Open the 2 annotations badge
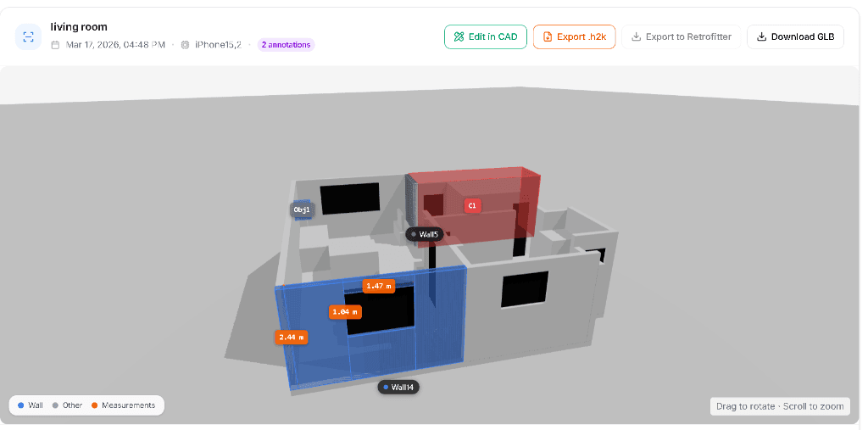This screenshot has width=868, height=430. tap(286, 45)
